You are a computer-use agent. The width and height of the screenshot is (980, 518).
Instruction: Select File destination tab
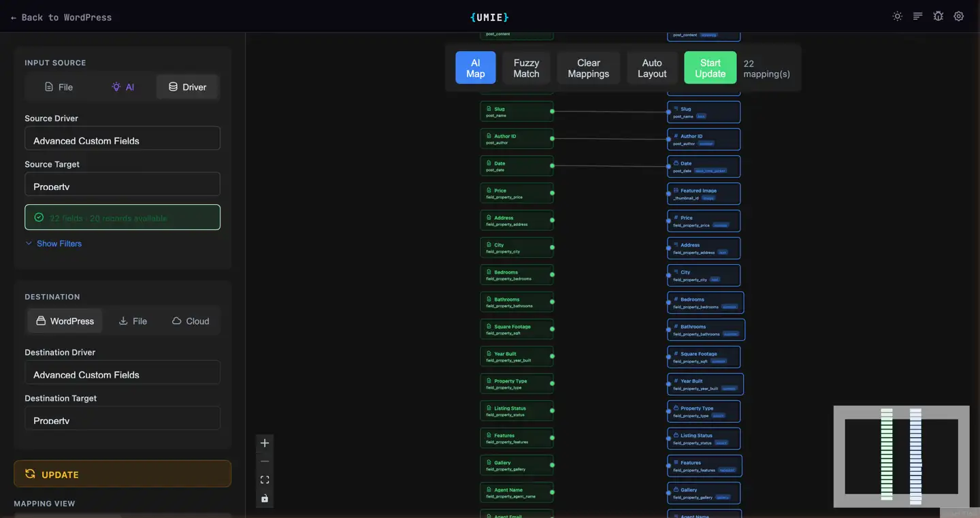click(x=133, y=321)
